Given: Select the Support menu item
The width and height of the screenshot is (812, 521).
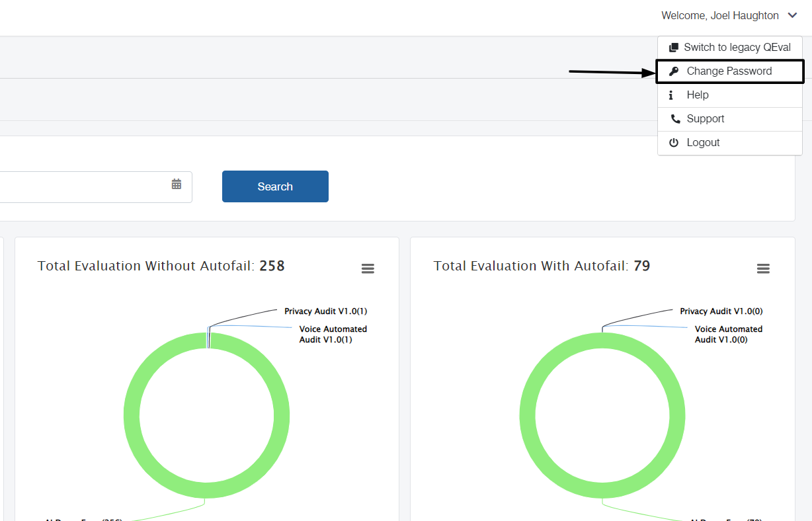Looking at the screenshot, I should click(x=730, y=119).
